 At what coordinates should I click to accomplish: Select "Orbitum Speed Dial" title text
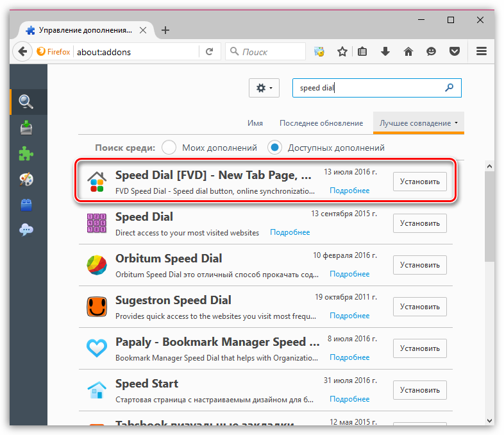[x=169, y=259]
